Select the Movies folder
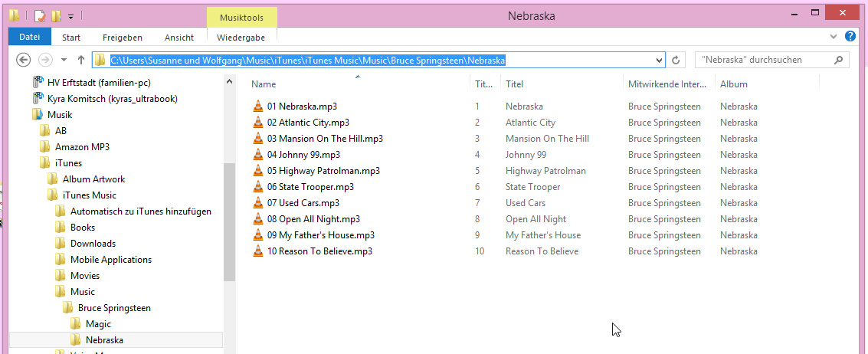The height and width of the screenshot is (354, 868). [85, 275]
